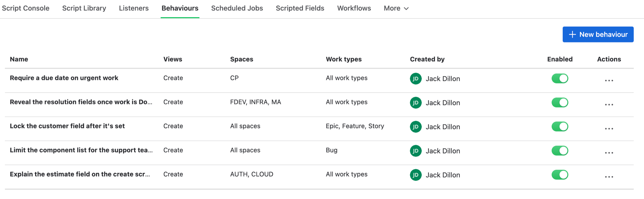This screenshot has width=644, height=199.
Task: Open Require a due date on urgent work
Action: click(64, 78)
